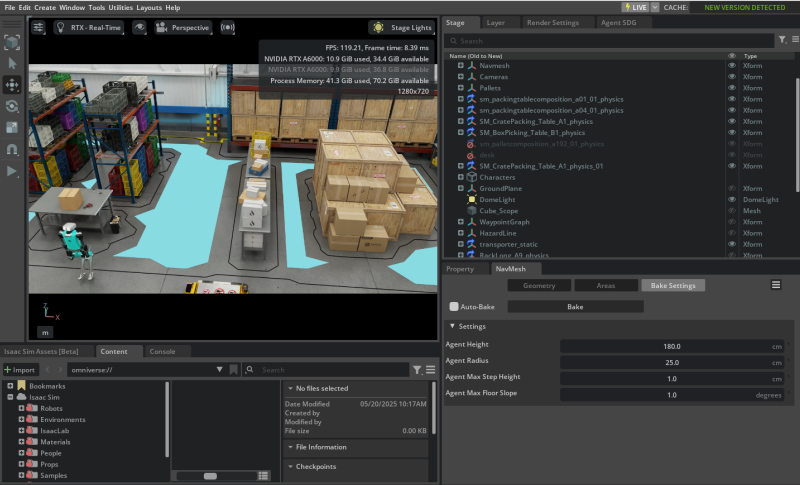Open the NavMesh panel hamburger menu
800x485 pixels.
(776, 285)
